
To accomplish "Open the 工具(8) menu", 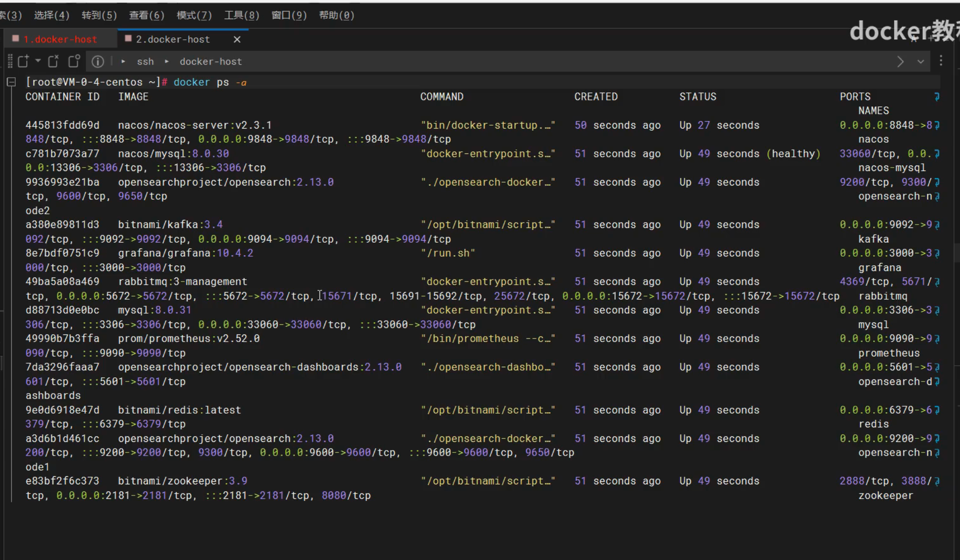I will pyautogui.click(x=241, y=15).
